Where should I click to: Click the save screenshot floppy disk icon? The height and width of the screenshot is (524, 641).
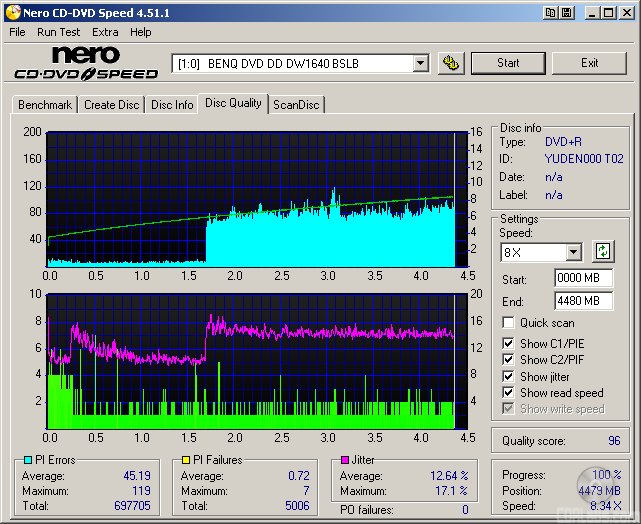tap(567, 12)
